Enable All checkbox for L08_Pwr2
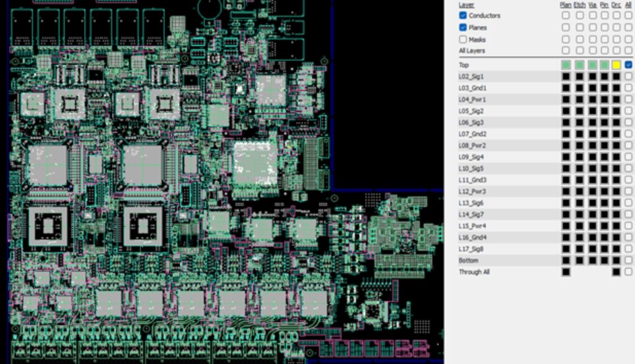 point(629,145)
